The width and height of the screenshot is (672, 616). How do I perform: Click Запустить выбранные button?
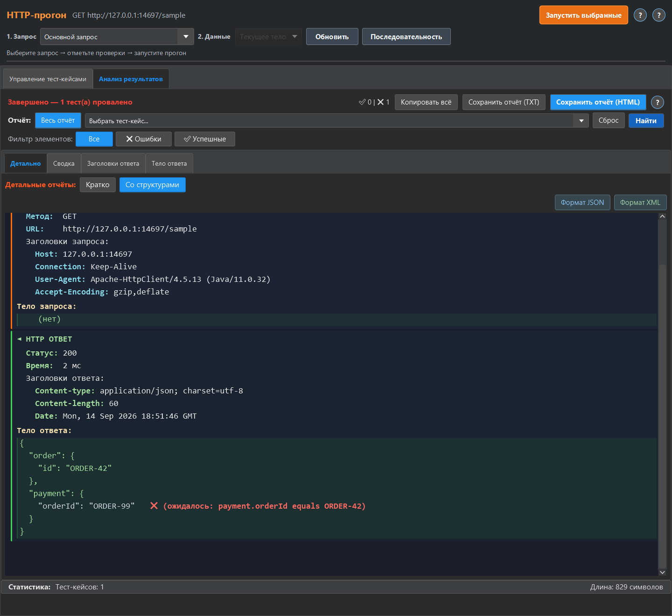coord(583,15)
